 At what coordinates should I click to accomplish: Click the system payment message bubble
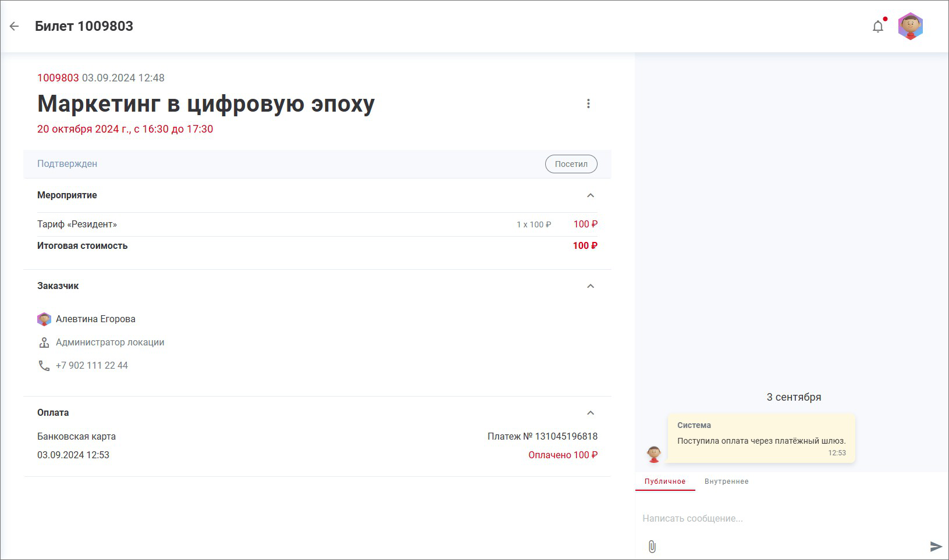click(761, 439)
